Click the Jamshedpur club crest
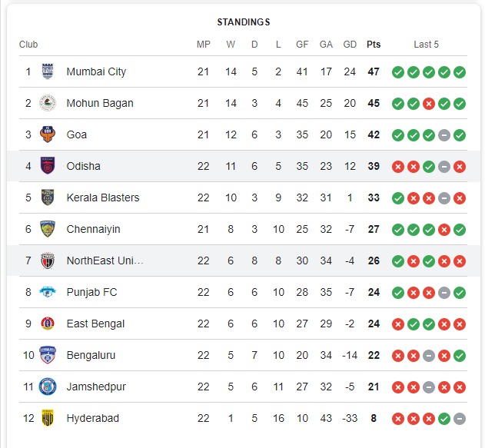Screen dimensions: 485x448 (48, 387)
